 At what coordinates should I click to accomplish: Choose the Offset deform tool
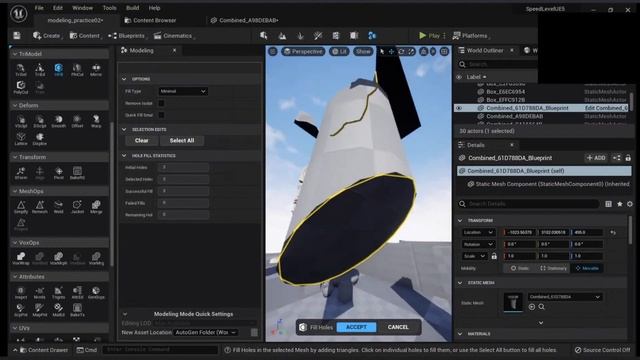click(x=77, y=121)
